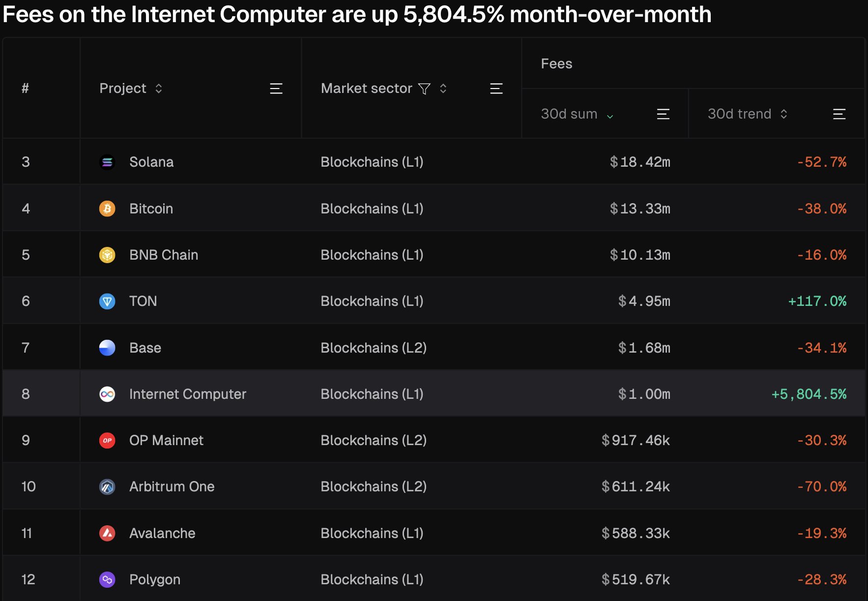Change 30d sum sort direction chevron
This screenshot has width=868, height=601.
click(610, 117)
